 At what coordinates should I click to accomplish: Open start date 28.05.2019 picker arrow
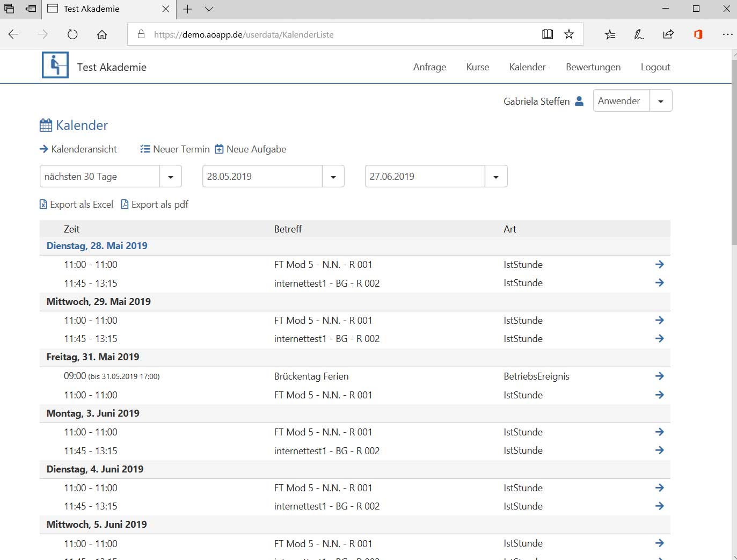tap(333, 177)
